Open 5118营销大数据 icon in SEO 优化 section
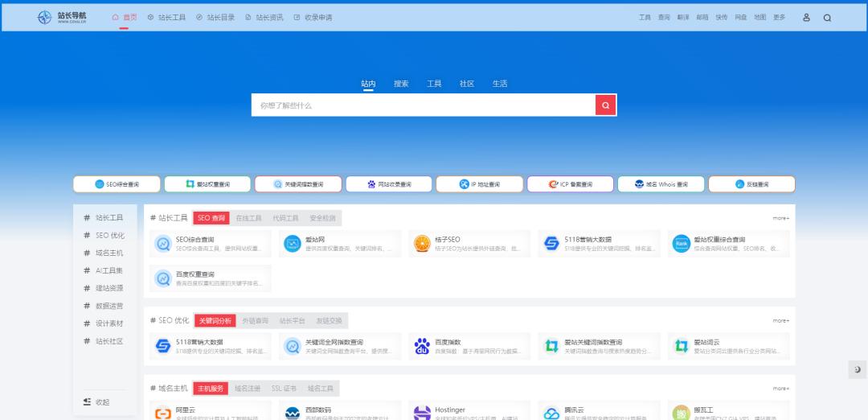 pos(162,346)
